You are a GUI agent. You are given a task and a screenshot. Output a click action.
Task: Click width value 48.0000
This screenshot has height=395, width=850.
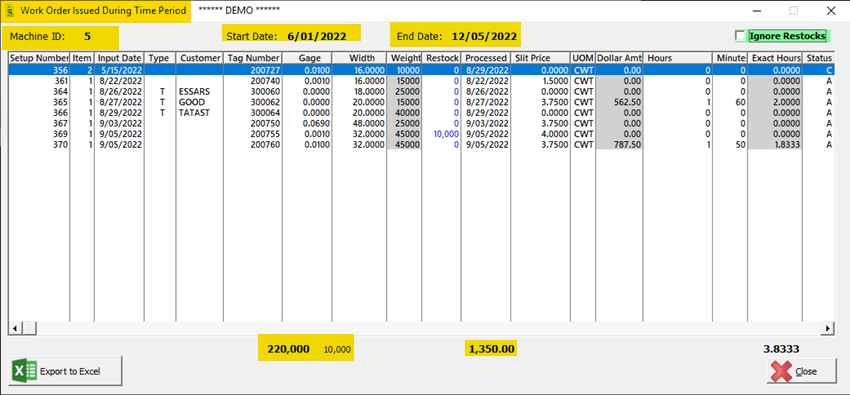(x=369, y=124)
